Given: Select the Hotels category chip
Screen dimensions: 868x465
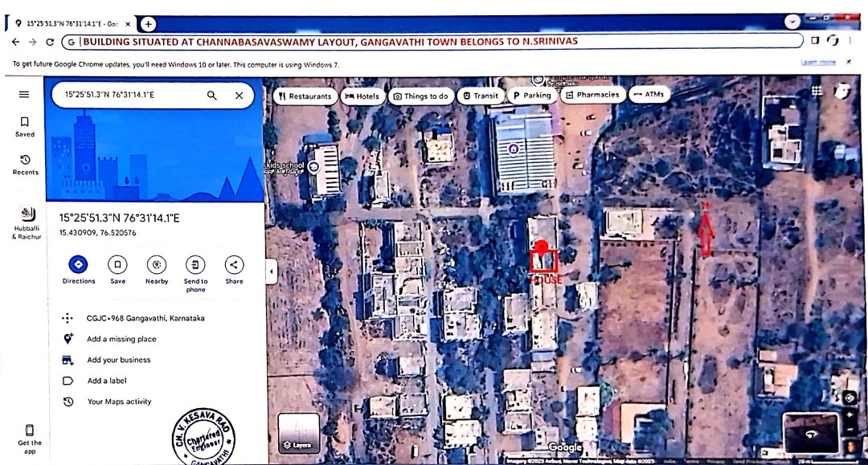Looking at the screenshot, I should click(x=362, y=96).
